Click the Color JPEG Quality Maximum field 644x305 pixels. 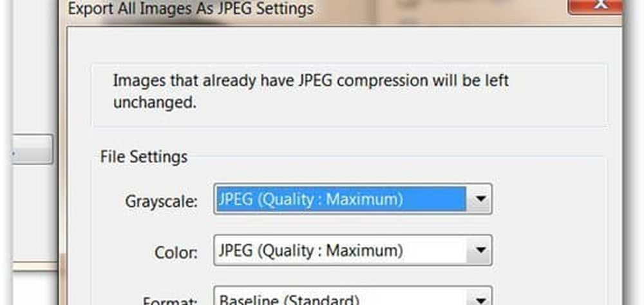[353, 250]
